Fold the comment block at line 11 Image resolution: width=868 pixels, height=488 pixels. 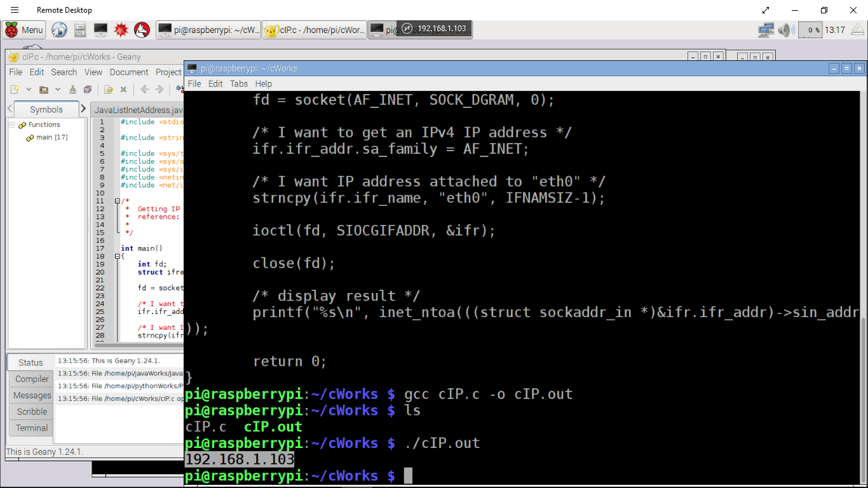click(x=118, y=201)
